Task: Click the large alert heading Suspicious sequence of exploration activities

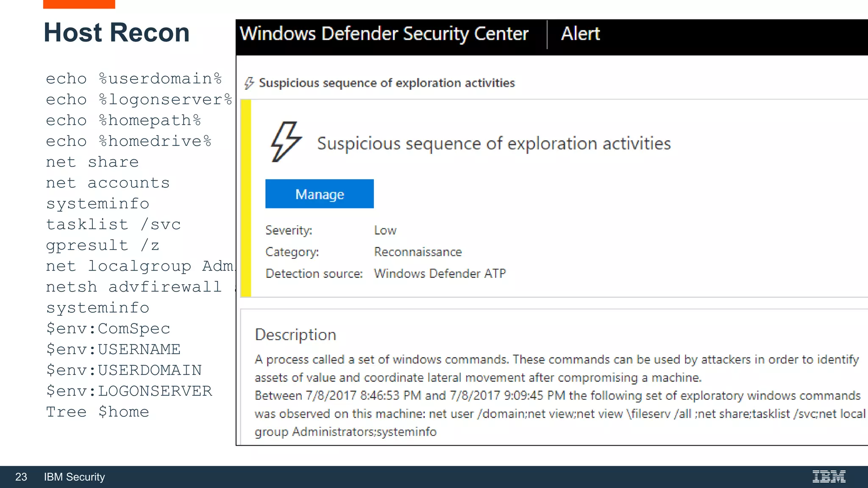Action: [494, 144]
